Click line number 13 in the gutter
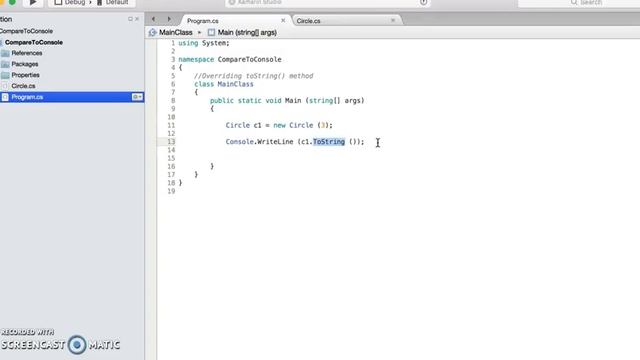 [x=171, y=142]
